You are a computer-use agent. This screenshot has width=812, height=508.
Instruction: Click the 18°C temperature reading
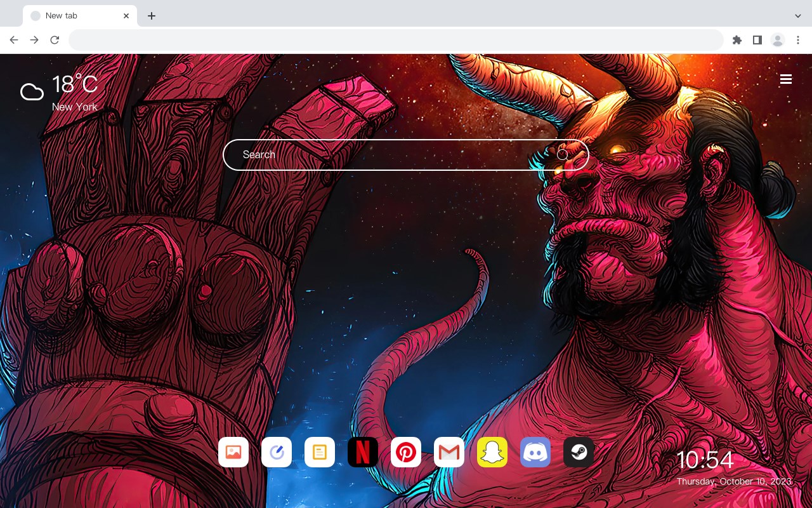coord(75,84)
